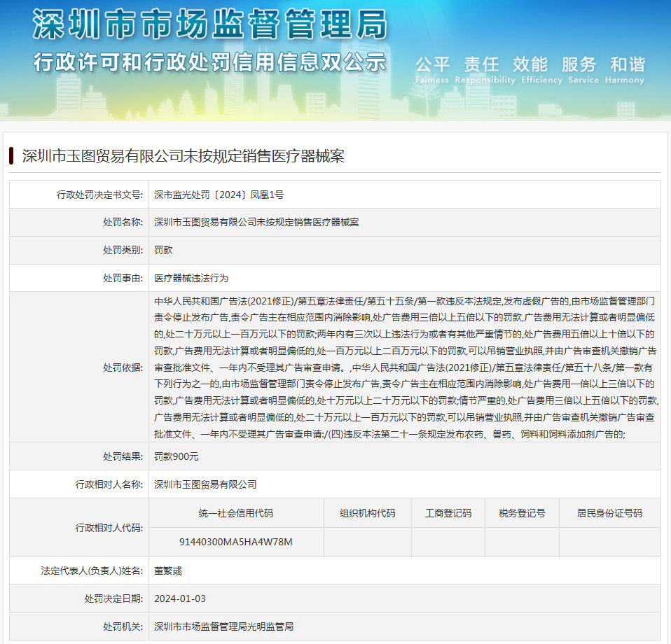Click the 行政相对人代码 row label
Image resolution: width=671 pixels, height=644 pixels.
coord(109,528)
